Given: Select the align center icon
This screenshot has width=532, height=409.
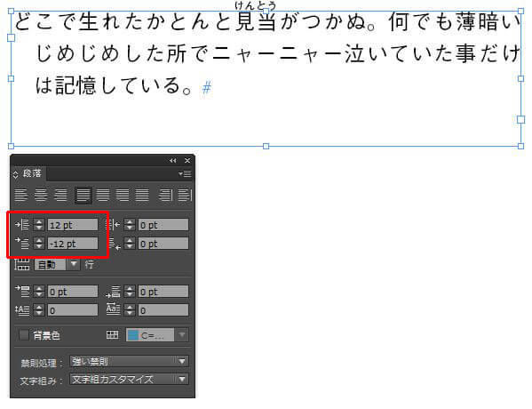Looking at the screenshot, I should pos(41,196).
